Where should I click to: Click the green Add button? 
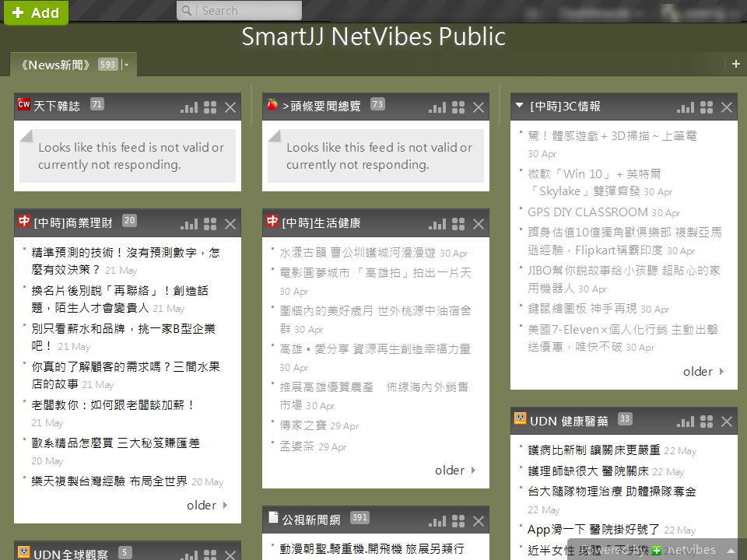[36, 12]
